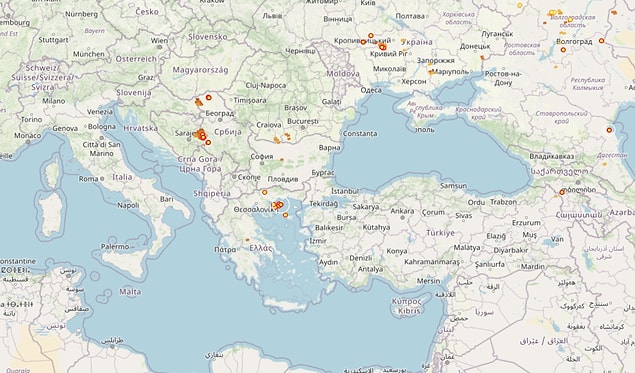Click the lone fire marker south of the Thessaloniki cluster
The image size is (635, 373).
coord(286,215)
